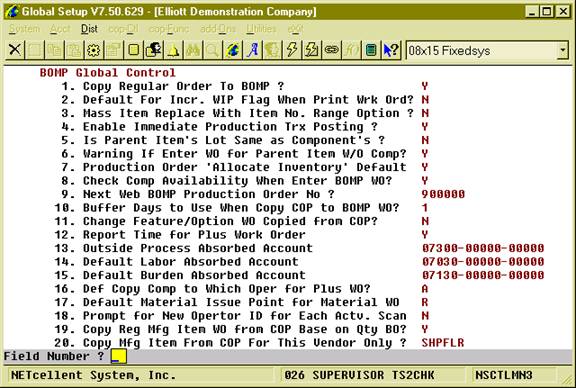Click the Elliott globe toolbar icon
This screenshot has width=576, height=388.
[x=233, y=50]
